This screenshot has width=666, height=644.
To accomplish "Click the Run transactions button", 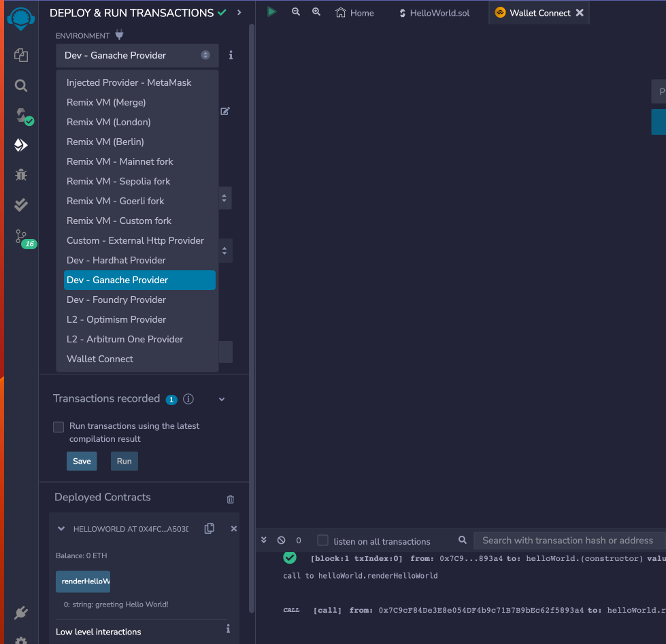I will [x=124, y=461].
